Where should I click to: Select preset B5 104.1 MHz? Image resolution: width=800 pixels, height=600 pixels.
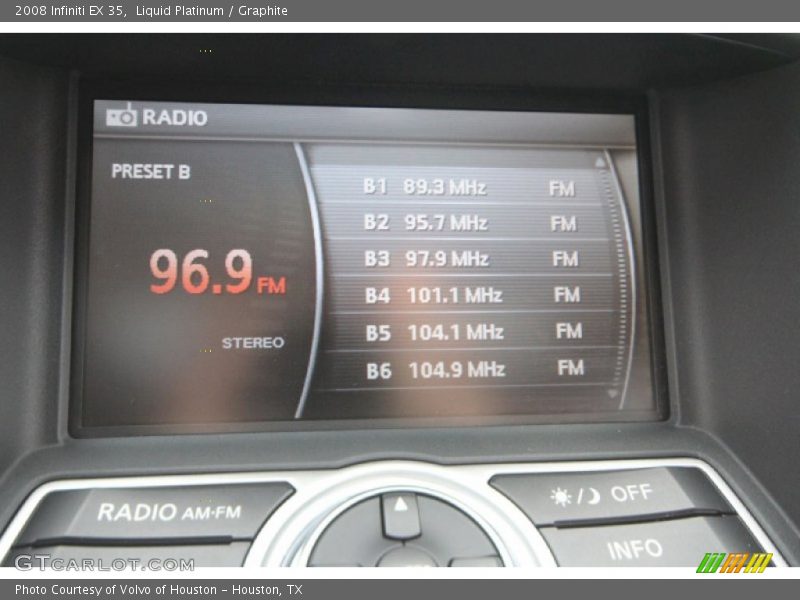pyautogui.click(x=469, y=332)
